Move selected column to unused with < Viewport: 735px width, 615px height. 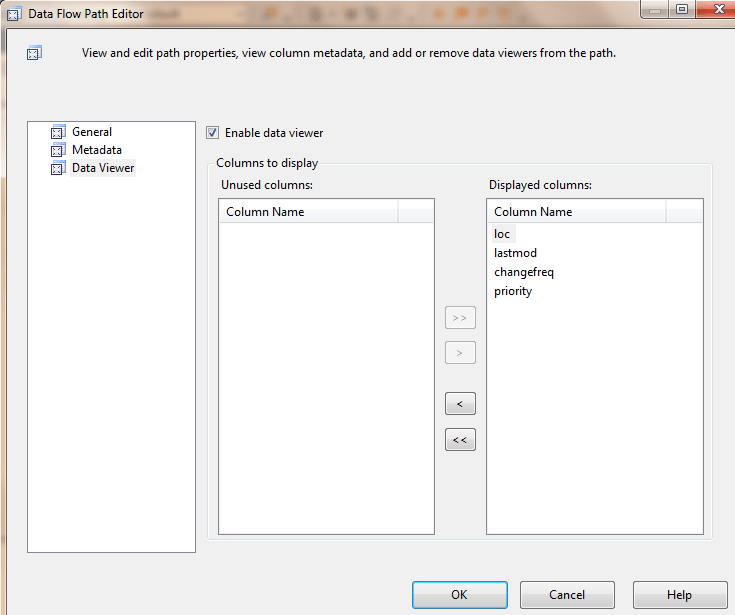tap(460, 404)
